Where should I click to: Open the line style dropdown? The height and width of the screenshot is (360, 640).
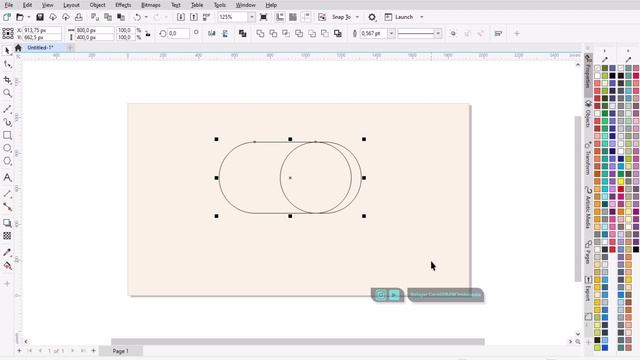[x=438, y=33]
